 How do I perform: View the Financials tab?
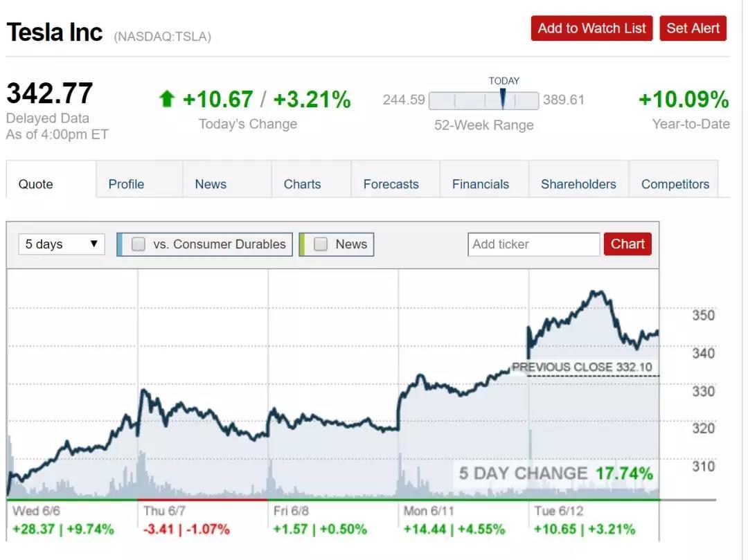[480, 184]
